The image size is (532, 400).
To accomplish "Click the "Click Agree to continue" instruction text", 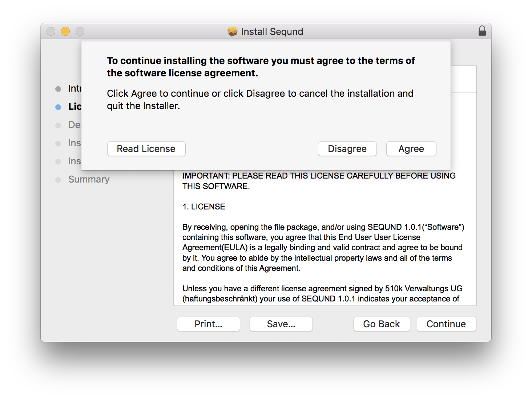I will pos(260,100).
